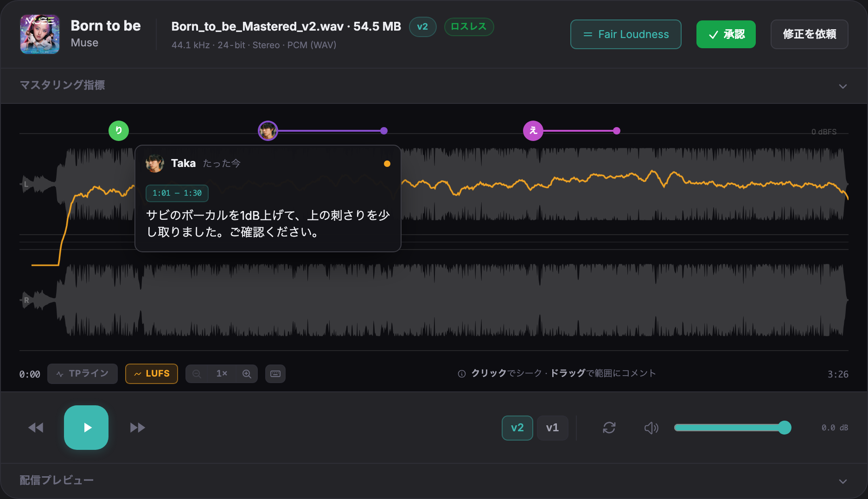Screen dimensions: 868x499
Task: Click the 3:26 duration label
Action: tap(838, 374)
